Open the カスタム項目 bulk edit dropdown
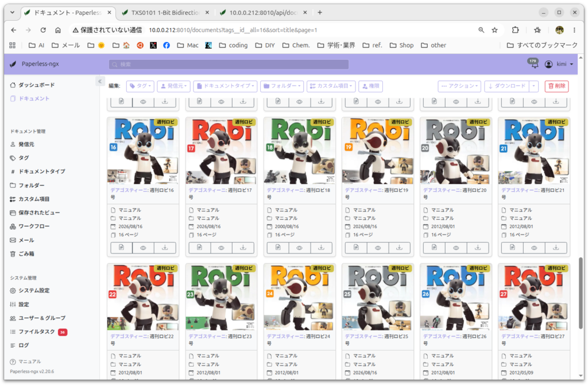This screenshot has width=588, height=385. pos(331,86)
